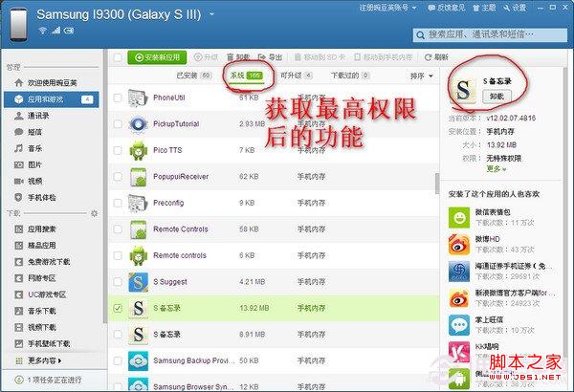574x392 pixels.
Task: Switch to the 系统 tab
Action: tap(246, 76)
